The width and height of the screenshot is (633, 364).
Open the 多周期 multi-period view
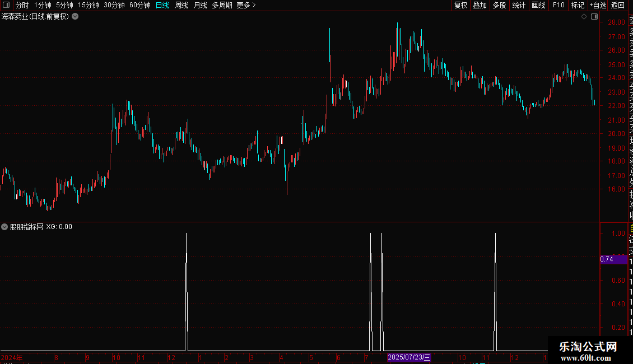pyautogui.click(x=222, y=5)
